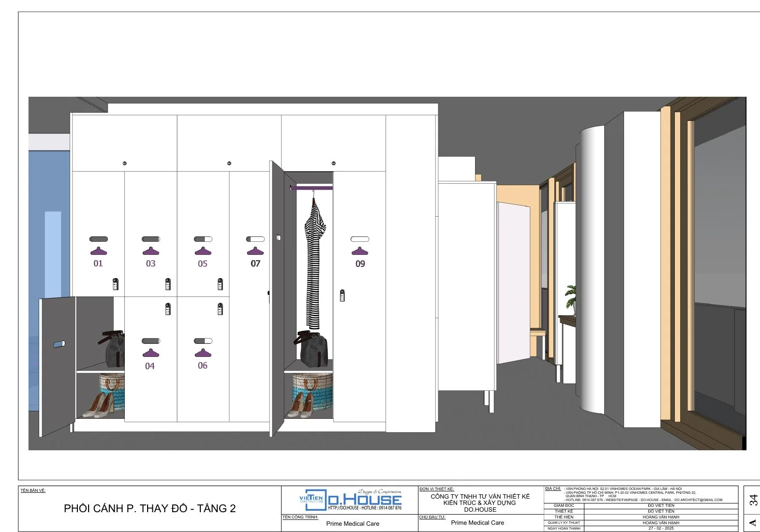Click the purple hanger icon above locker 09

pyautogui.click(x=359, y=251)
